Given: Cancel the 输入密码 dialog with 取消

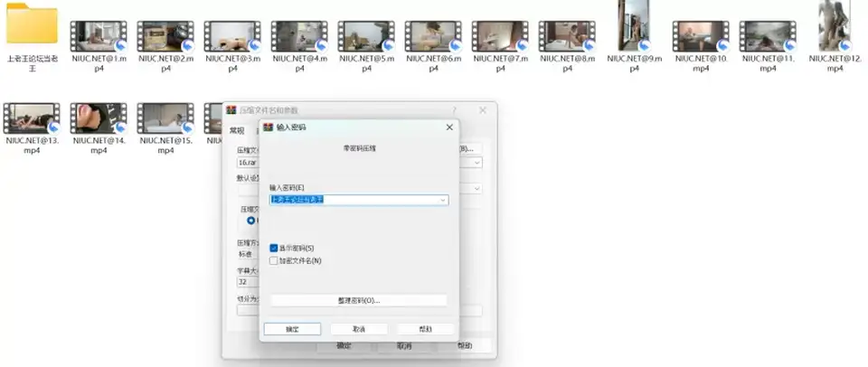Looking at the screenshot, I should point(359,329).
